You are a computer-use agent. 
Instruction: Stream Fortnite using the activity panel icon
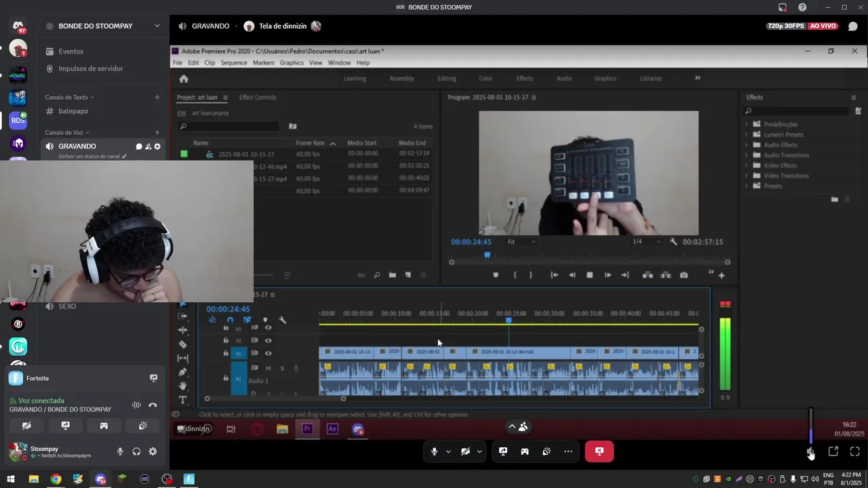pos(153,378)
